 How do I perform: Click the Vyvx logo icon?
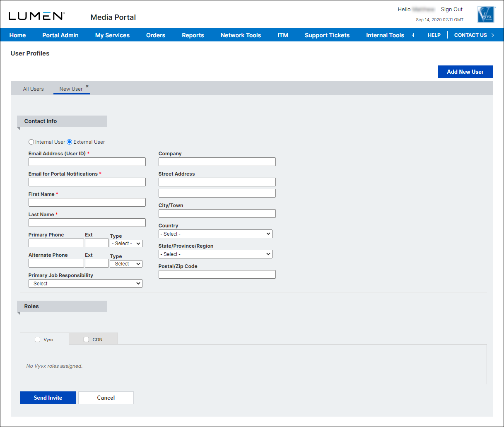(x=486, y=14)
